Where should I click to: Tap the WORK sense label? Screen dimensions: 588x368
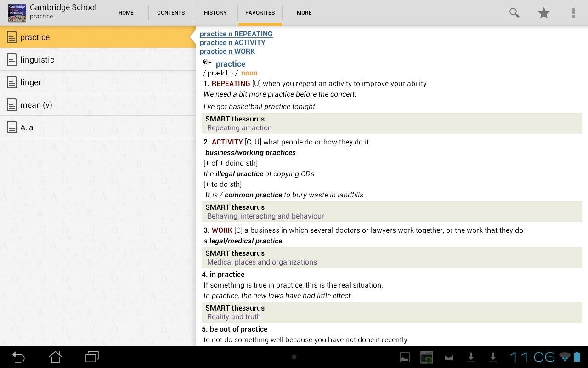tap(222, 230)
